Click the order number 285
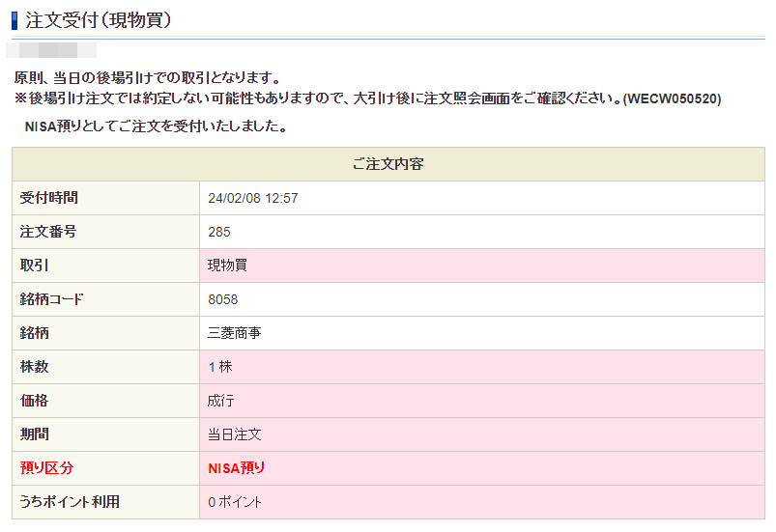This screenshot has height=532, width=776. click(x=219, y=232)
